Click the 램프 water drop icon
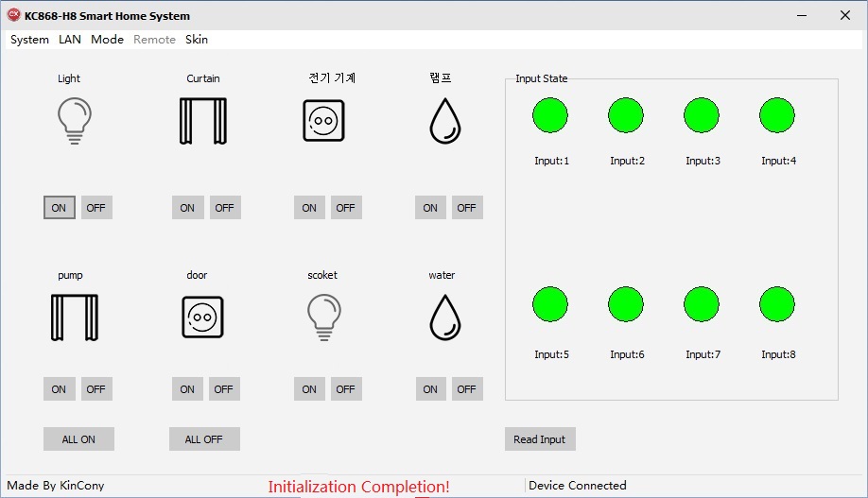Image resolution: width=868 pixels, height=498 pixels. pos(444,122)
